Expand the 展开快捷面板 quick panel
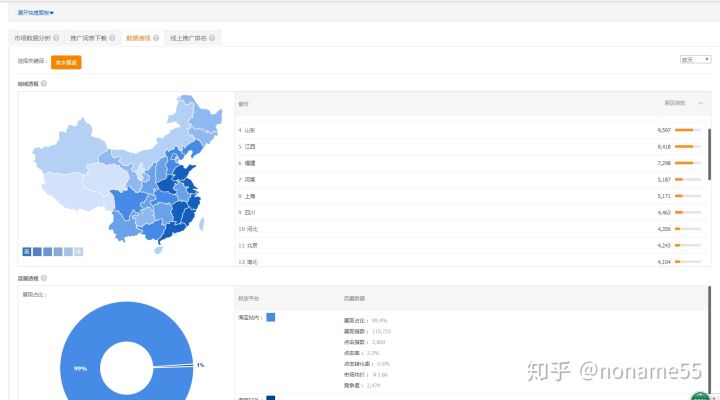This screenshot has height=400, width=720. (36, 13)
